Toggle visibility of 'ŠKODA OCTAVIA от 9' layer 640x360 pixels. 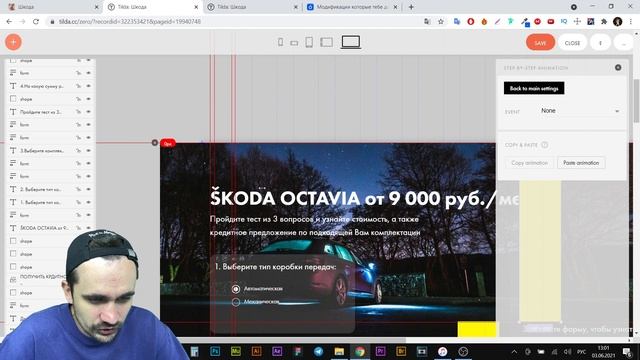(x=89, y=228)
